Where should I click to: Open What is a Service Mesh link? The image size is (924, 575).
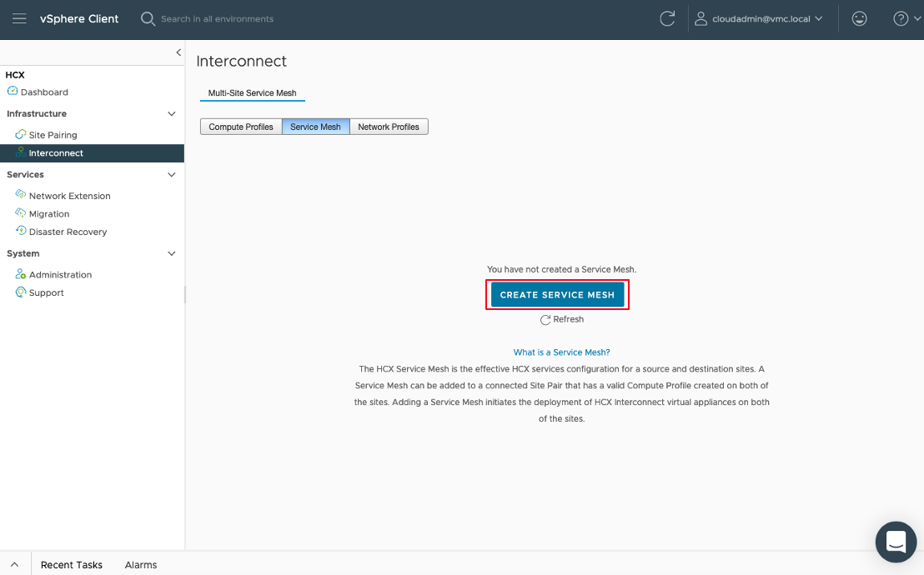pyautogui.click(x=561, y=352)
